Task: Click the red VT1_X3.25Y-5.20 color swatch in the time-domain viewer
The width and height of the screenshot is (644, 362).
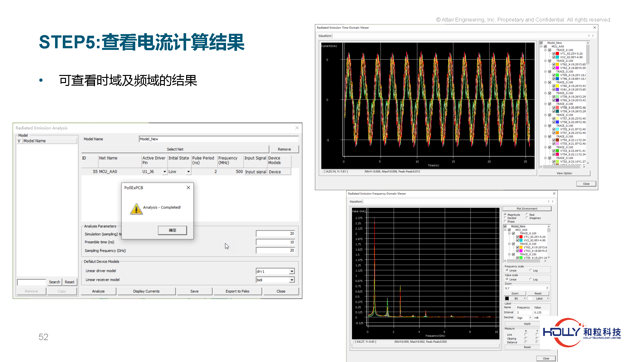Action: click(557, 54)
